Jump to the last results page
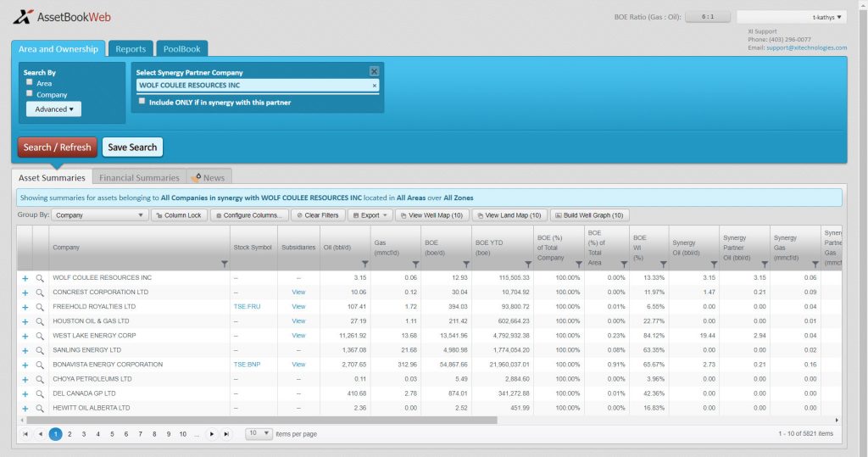This screenshot has width=868, height=457. coord(225,434)
